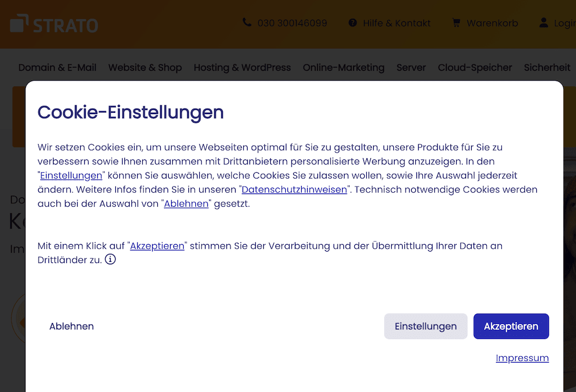This screenshot has width=576, height=392.
Task: Click the inline Akzeptieren text link
Action: 157,246
